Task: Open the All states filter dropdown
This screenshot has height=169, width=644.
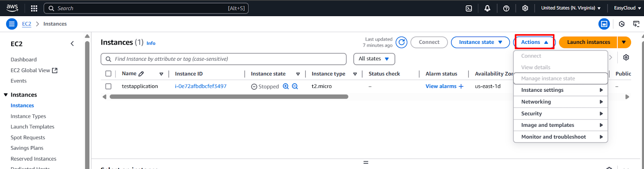Action: pyautogui.click(x=374, y=59)
